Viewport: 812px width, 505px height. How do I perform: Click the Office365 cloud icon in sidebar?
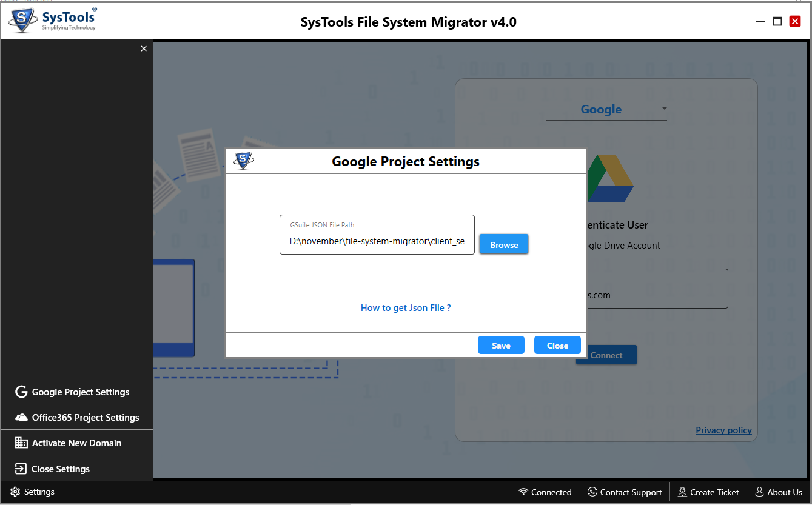(21, 417)
